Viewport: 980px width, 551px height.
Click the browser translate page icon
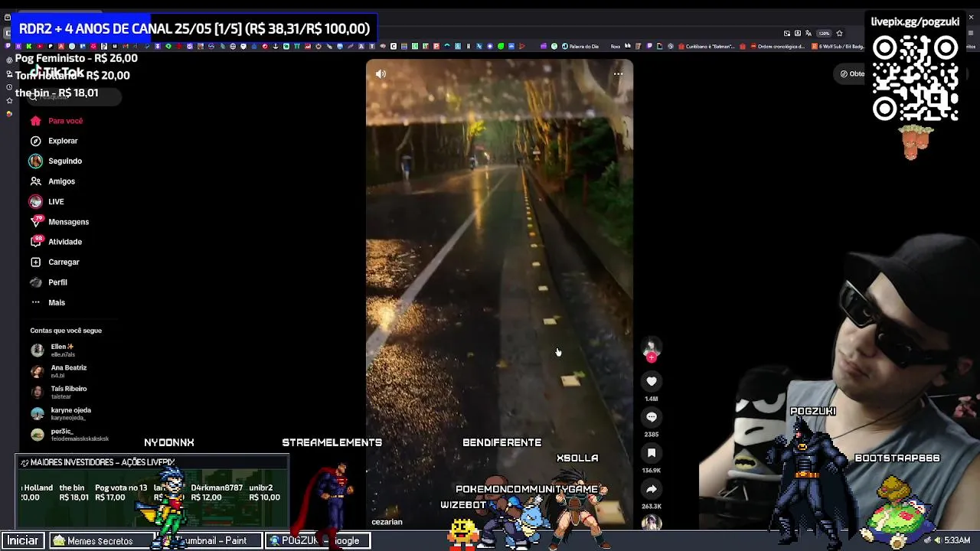coord(808,33)
